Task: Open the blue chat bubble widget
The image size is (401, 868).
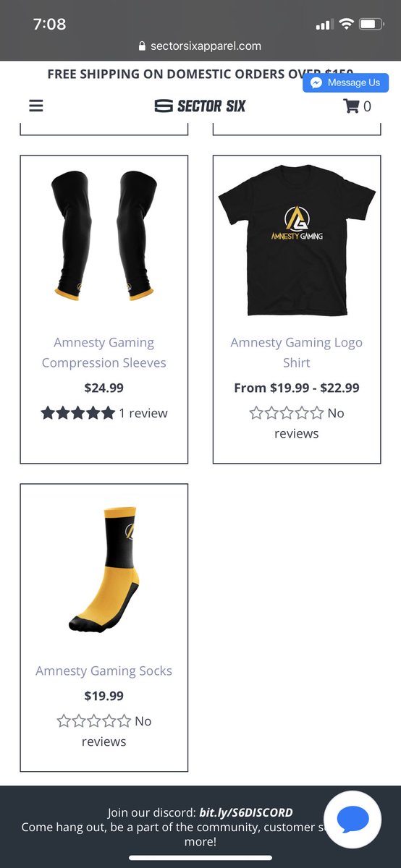Action: tap(353, 820)
